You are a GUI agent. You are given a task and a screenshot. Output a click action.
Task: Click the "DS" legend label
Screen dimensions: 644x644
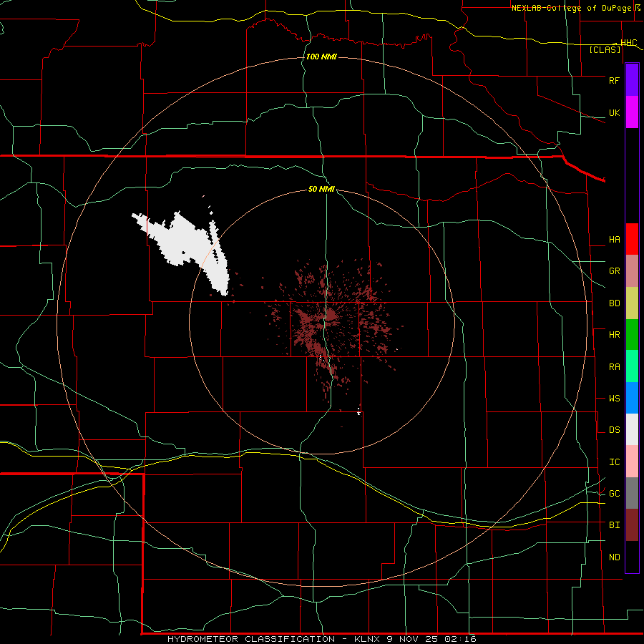pos(614,430)
